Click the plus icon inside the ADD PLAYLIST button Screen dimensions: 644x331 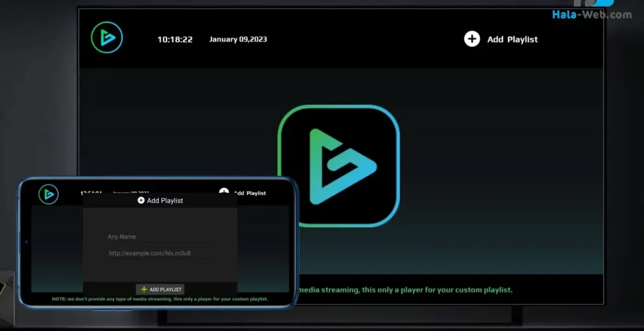[145, 289]
